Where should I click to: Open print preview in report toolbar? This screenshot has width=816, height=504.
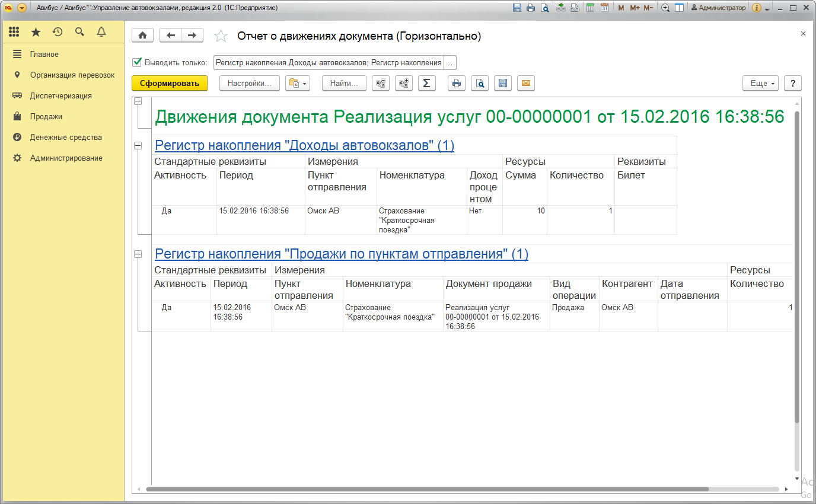pos(479,84)
